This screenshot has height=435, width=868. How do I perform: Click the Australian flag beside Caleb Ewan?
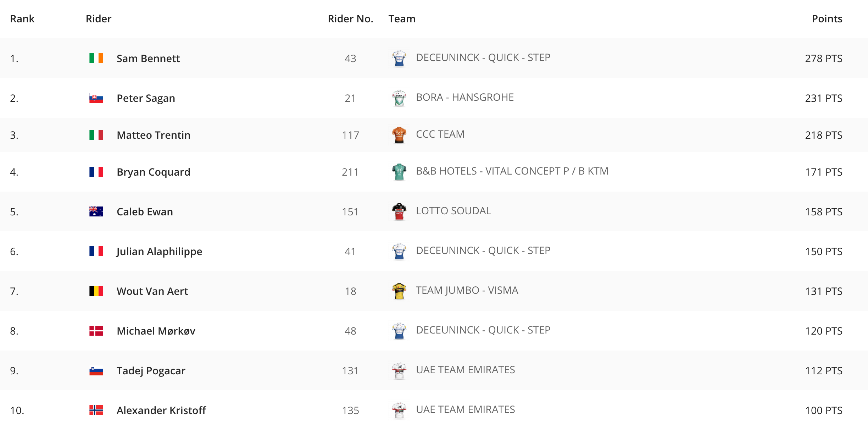click(96, 211)
